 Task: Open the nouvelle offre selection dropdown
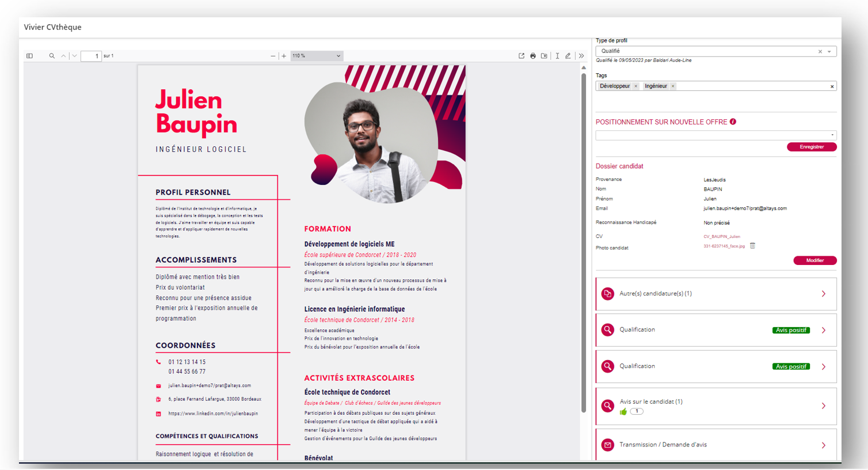coord(715,135)
